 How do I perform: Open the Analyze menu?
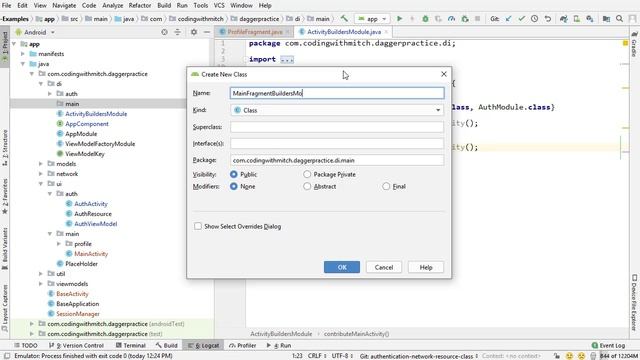pyautogui.click(x=113, y=5)
